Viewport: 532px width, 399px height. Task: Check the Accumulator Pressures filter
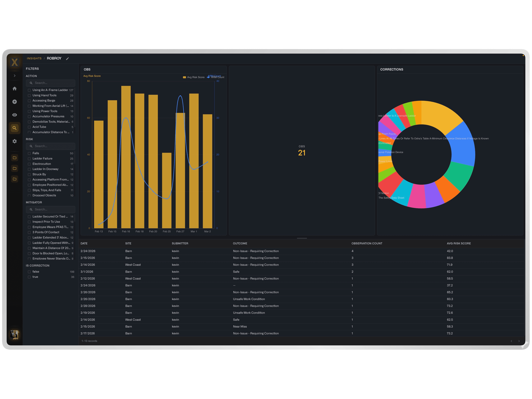pos(29,117)
